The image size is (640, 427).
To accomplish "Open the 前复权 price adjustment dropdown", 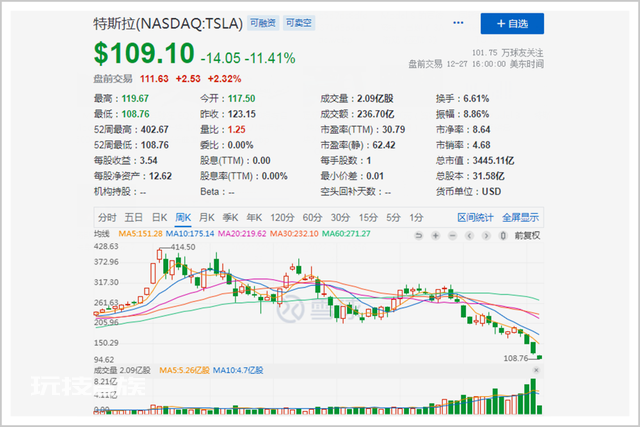I will (527, 236).
